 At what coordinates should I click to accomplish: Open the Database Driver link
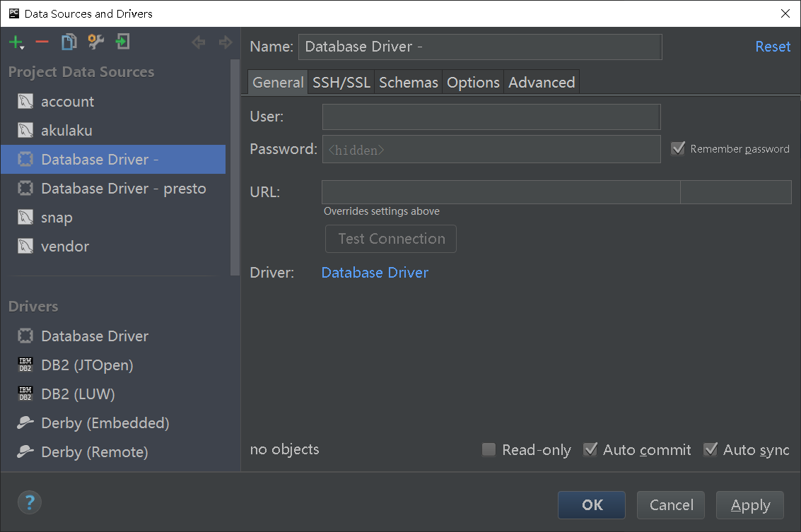pos(375,272)
